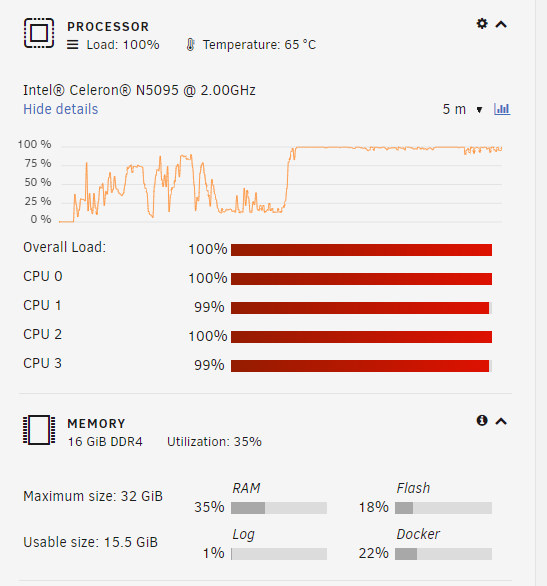Collapse the Memory section chevron
The image size is (547, 586).
501,422
